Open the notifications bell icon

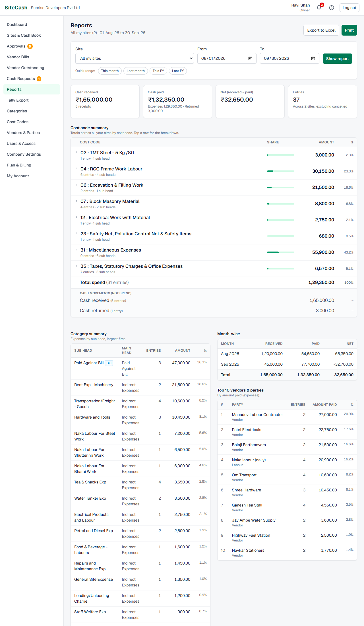tap(319, 8)
